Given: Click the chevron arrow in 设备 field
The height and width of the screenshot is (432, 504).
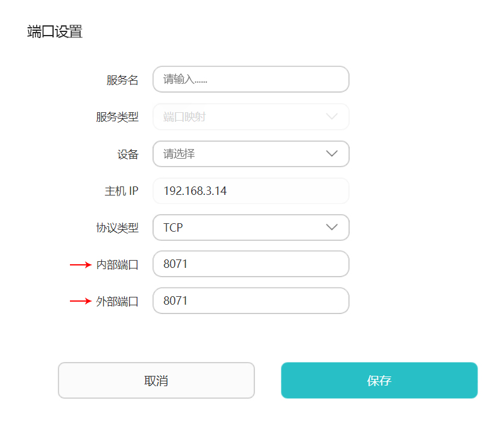Looking at the screenshot, I should [x=332, y=154].
